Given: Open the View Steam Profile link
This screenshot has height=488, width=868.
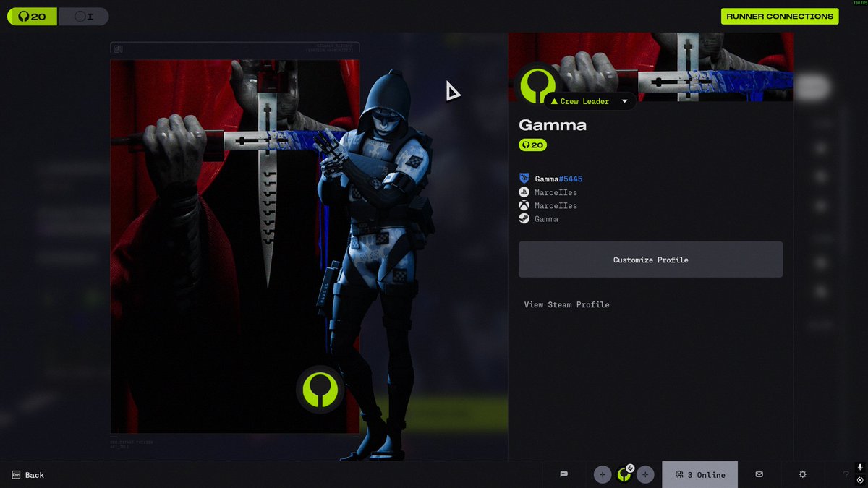Looking at the screenshot, I should [x=566, y=305].
